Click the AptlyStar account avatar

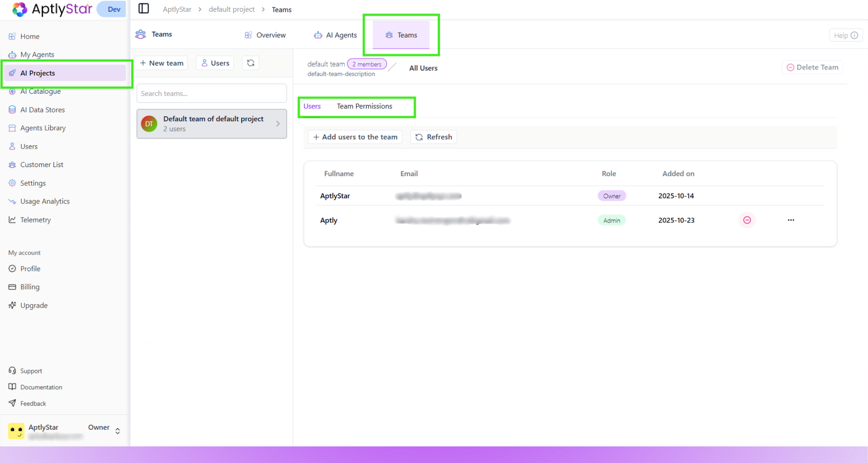16,431
